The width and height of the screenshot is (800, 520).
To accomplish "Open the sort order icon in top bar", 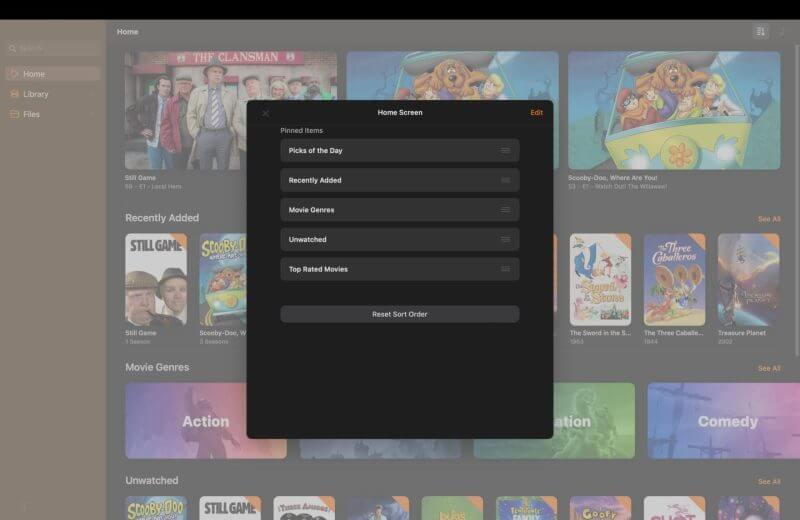I will coord(761,32).
